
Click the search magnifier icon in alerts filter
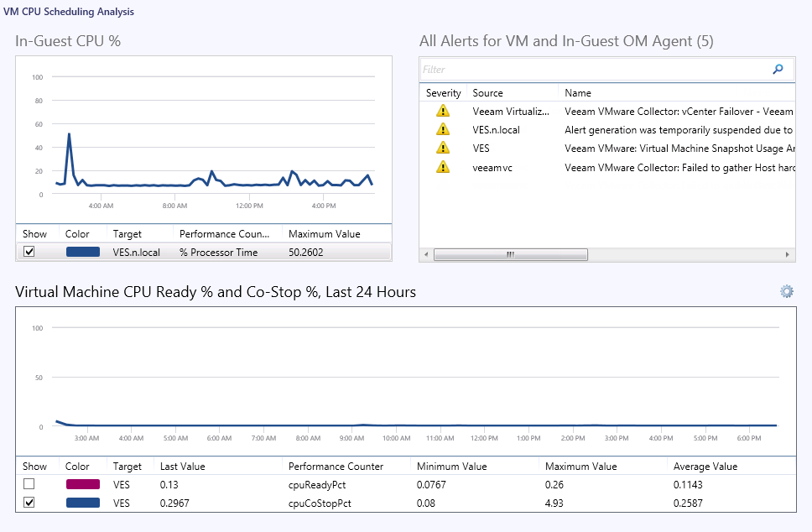coord(778,70)
